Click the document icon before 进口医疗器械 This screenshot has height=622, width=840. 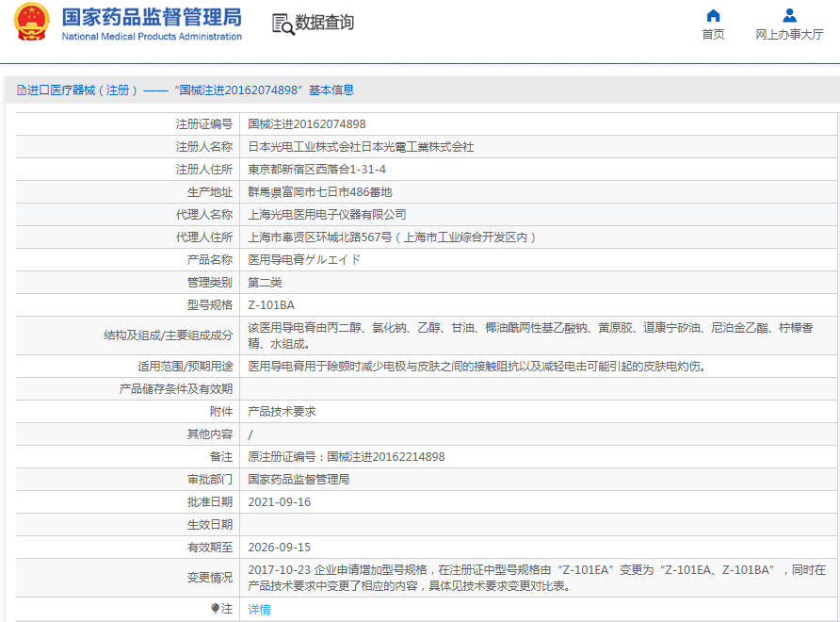(21, 90)
